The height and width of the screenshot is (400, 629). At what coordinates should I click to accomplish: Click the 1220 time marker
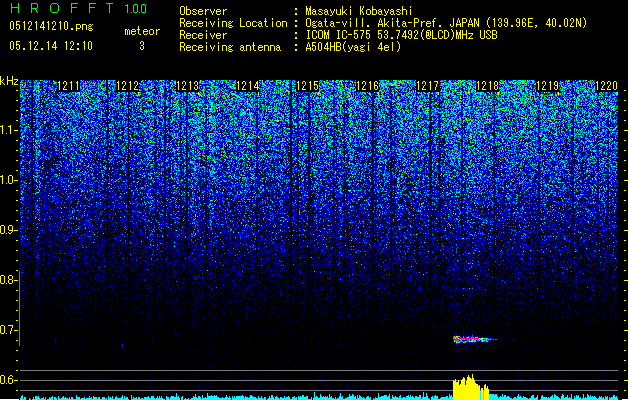pos(607,86)
